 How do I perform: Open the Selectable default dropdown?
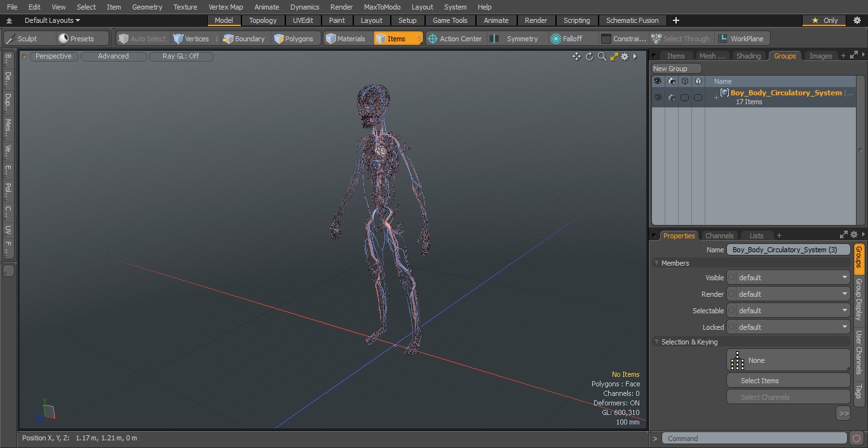789,311
